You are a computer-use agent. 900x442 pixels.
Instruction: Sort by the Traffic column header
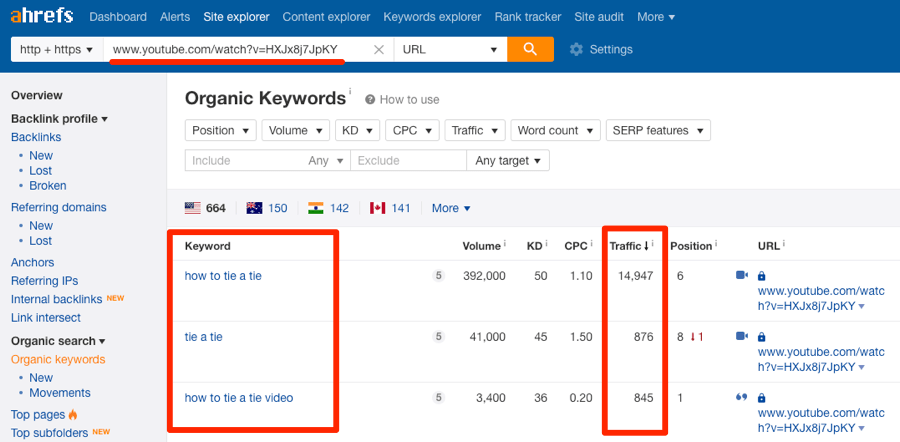pyautogui.click(x=629, y=246)
